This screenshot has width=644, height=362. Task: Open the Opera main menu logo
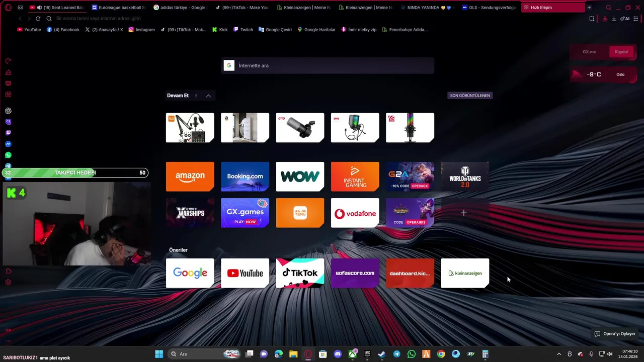pyautogui.click(x=8, y=8)
